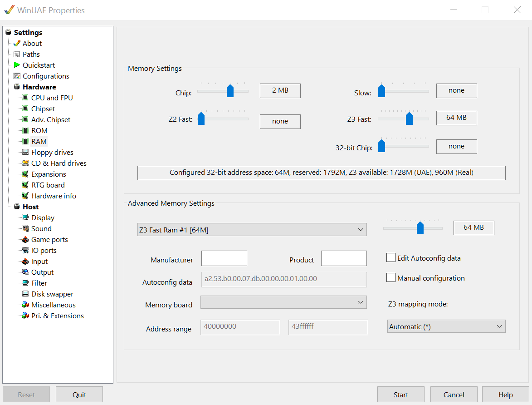532x405 pixels.
Task: Select the Hardware category heading
Action: (39, 87)
